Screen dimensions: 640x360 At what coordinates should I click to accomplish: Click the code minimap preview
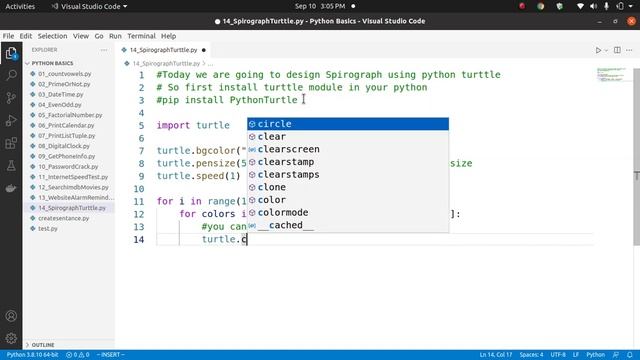[611, 74]
